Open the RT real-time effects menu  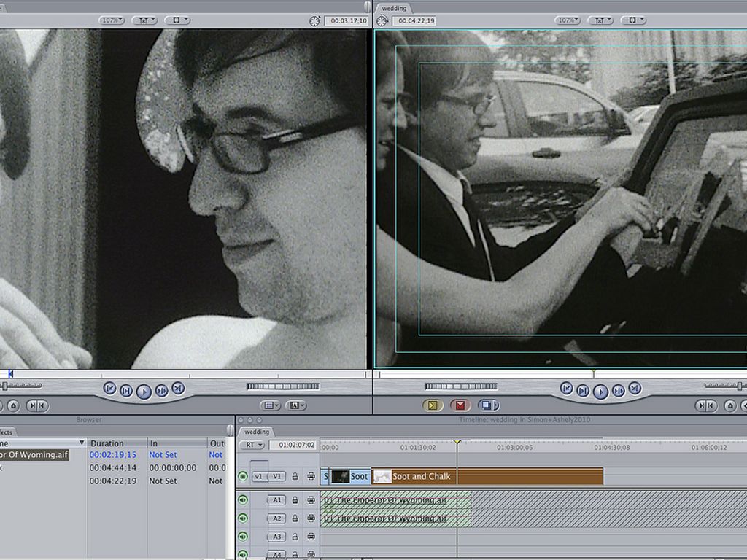[x=252, y=445]
